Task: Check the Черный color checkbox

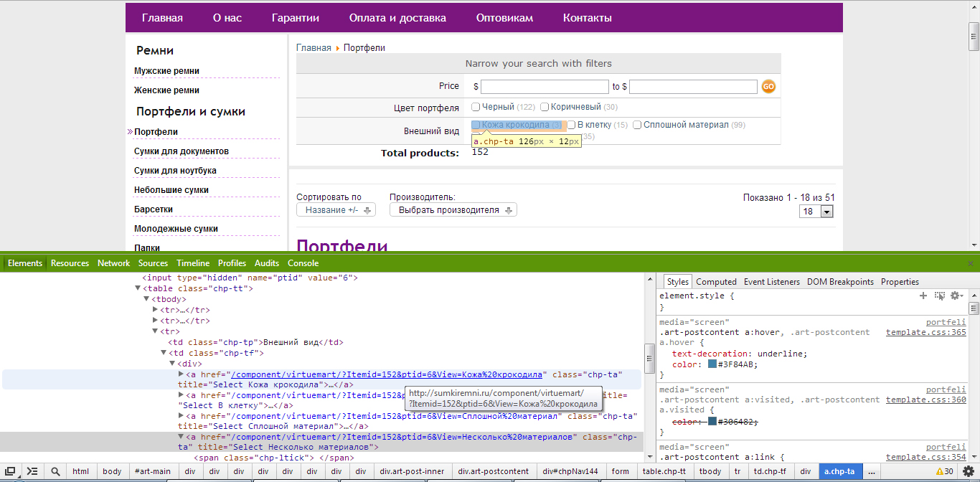Action: pos(476,107)
